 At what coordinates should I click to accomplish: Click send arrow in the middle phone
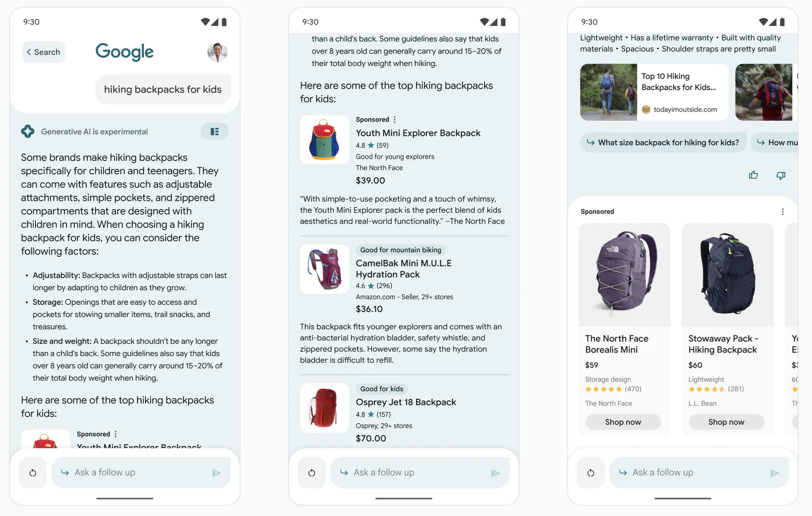click(496, 473)
